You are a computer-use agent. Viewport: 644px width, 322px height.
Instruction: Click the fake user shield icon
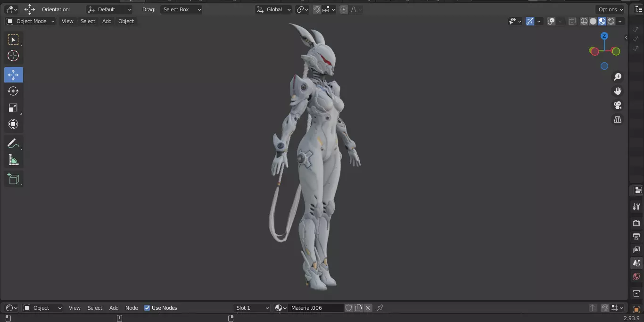(349, 308)
